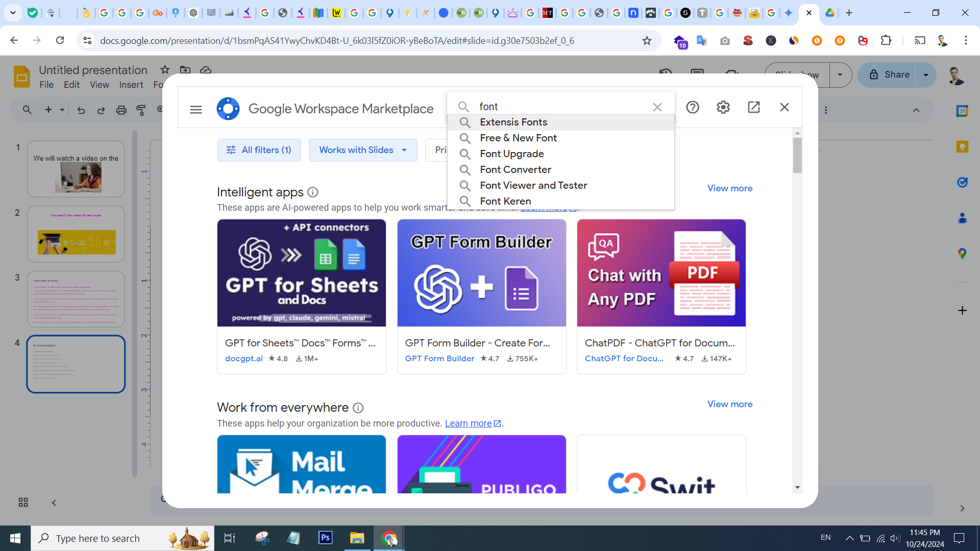Select Font Converter suggestion
Screen dimensions: 980x551
[x=561, y=170]
